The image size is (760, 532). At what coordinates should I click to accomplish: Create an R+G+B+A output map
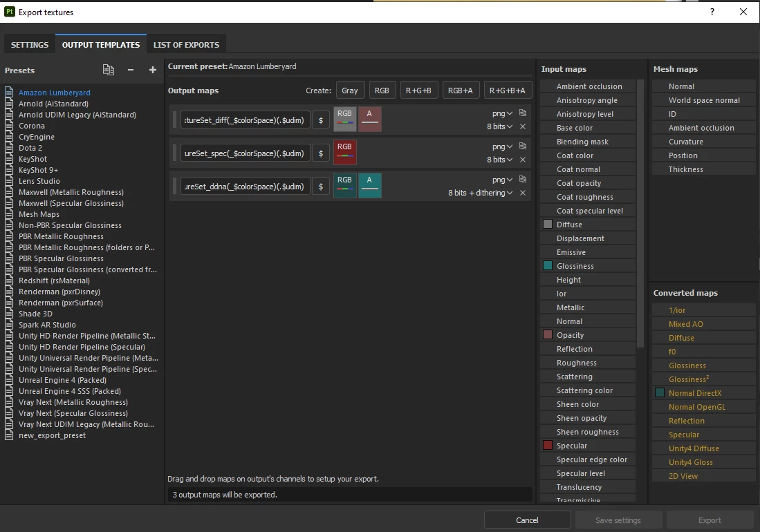tap(507, 91)
